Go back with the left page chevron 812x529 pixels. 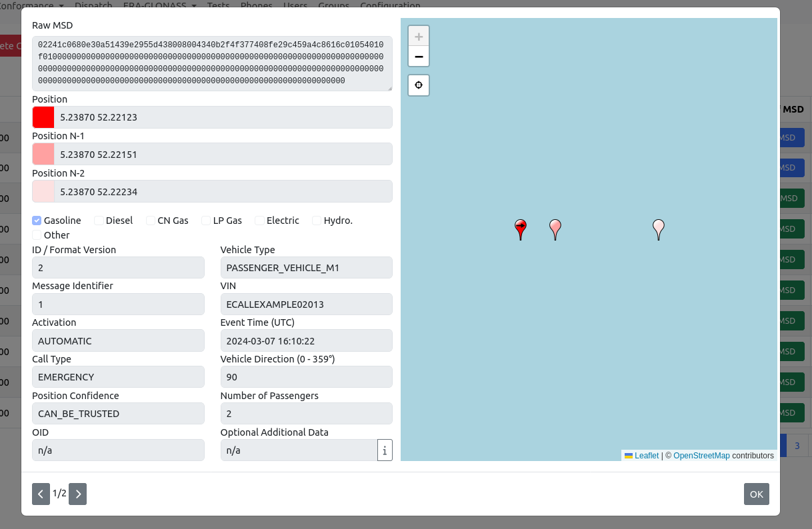point(41,494)
